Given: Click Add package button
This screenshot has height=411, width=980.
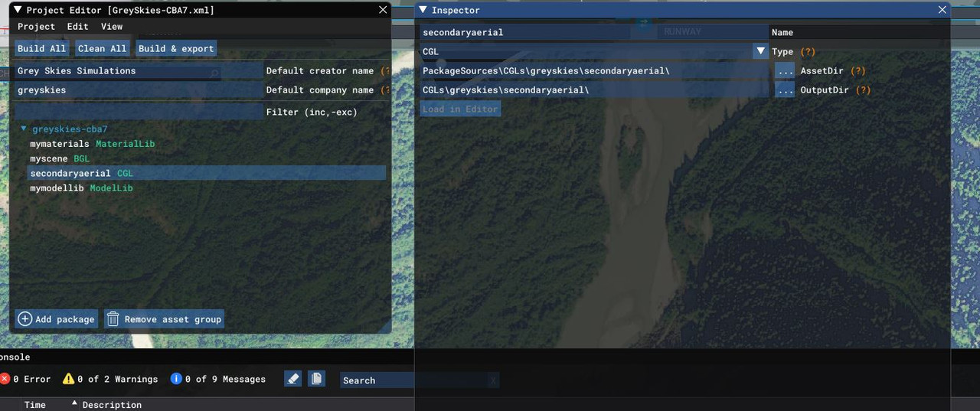Looking at the screenshot, I should tap(57, 319).
